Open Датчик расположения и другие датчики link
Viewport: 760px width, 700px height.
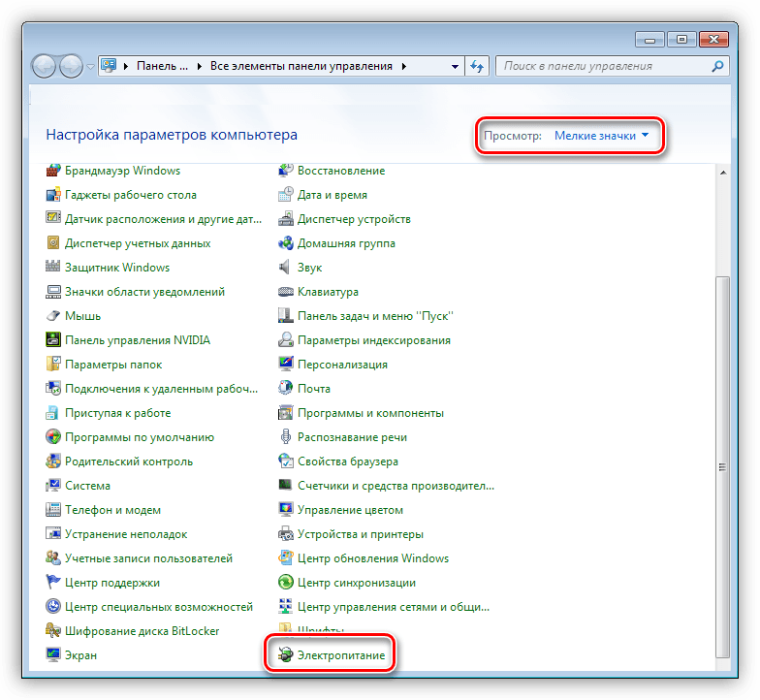(x=163, y=219)
